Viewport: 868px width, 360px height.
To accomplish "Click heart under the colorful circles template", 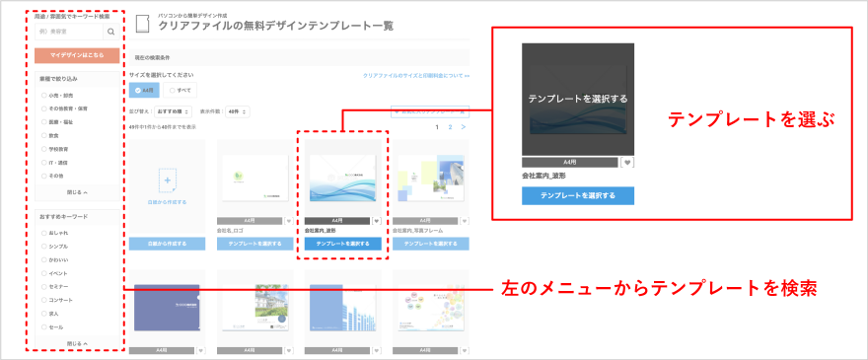I will pos(465,350).
